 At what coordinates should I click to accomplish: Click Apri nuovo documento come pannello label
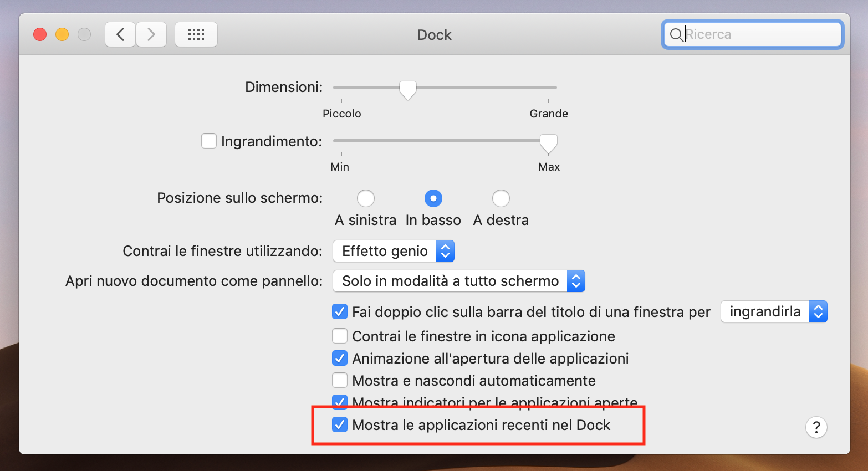(194, 281)
